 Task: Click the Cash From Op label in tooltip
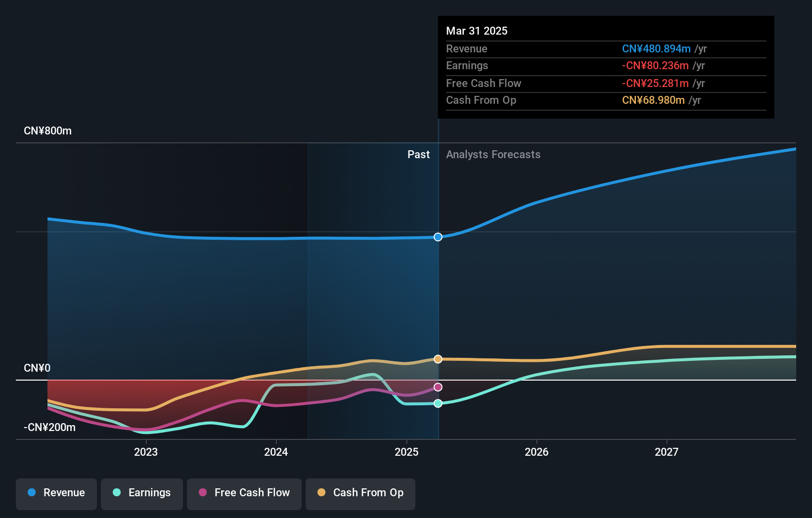pyautogui.click(x=481, y=100)
